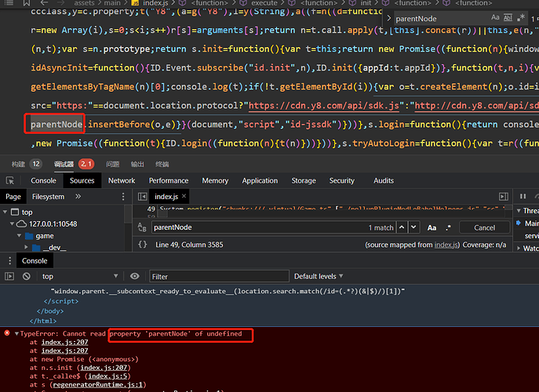Click the pretty print braces icon
539x392 pixels.
point(142,245)
